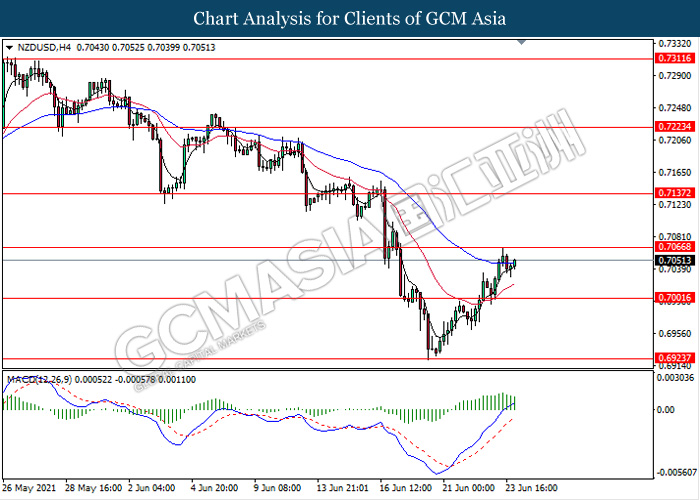Image resolution: width=700 pixels, height=500 pixels.
Task: Click the 26 May 2021 date label
Action: 30,488
